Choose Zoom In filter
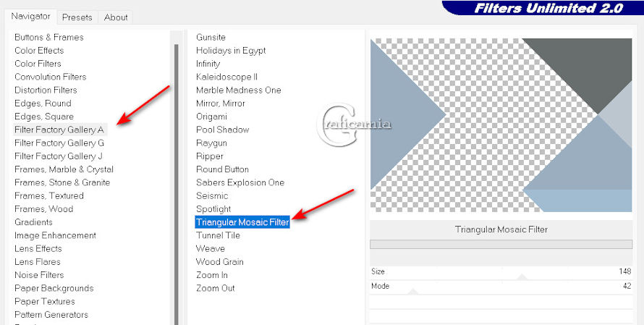Image resolution: width=644 pixels, height=325 pixels. pos(212,275)
